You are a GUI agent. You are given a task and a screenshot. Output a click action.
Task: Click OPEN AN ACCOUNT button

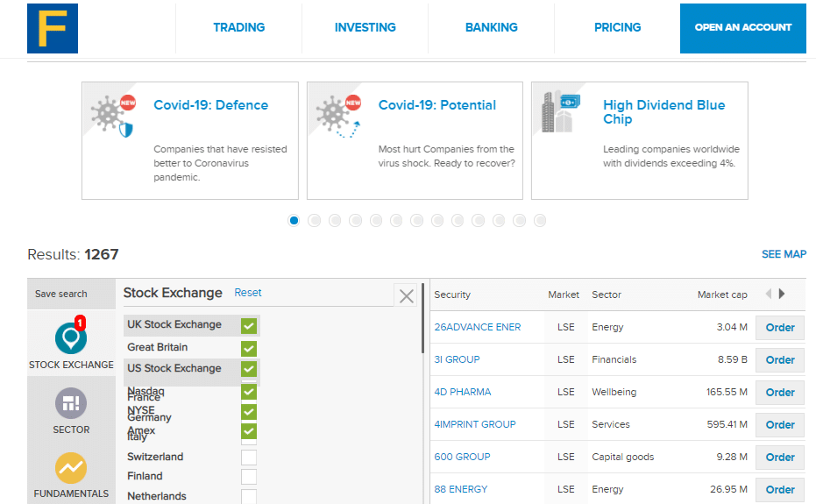pyautogui.click(x=742, y=29)
